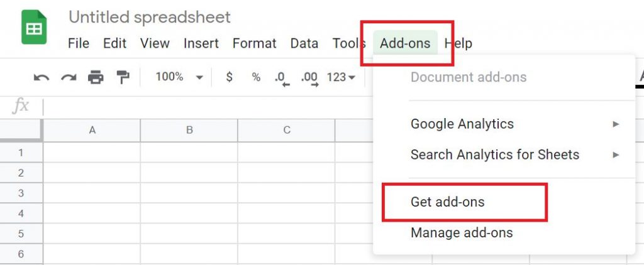The height and width of the screenshot is (265, 644).
Task: Click the Redo arrow icon
Action: tap(69, 77)
